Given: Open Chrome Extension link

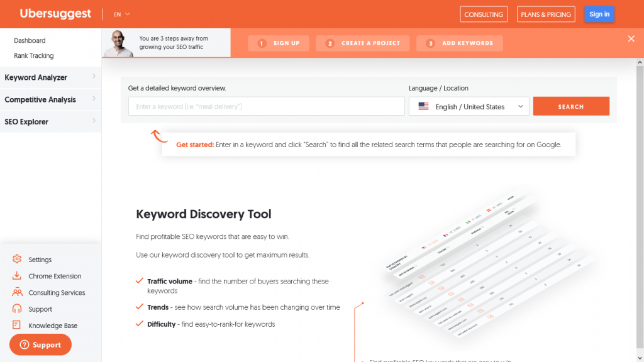Looking at the screenshot, I should 55,276.
